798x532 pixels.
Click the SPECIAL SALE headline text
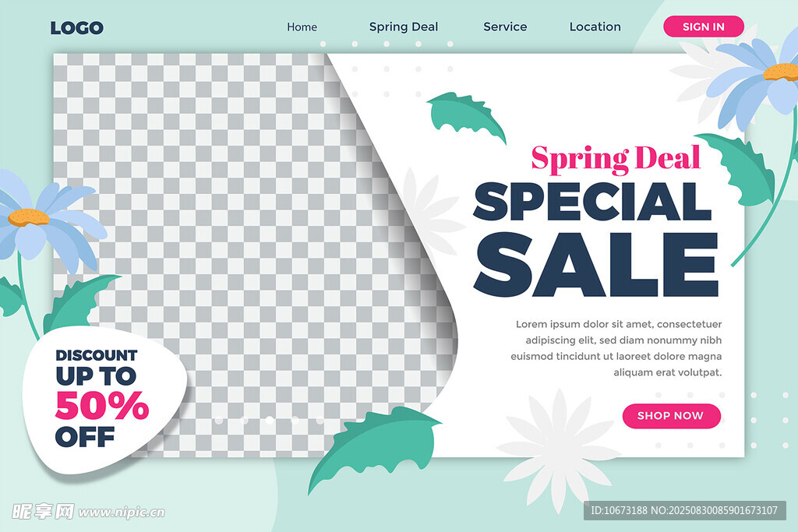(595, 239)
